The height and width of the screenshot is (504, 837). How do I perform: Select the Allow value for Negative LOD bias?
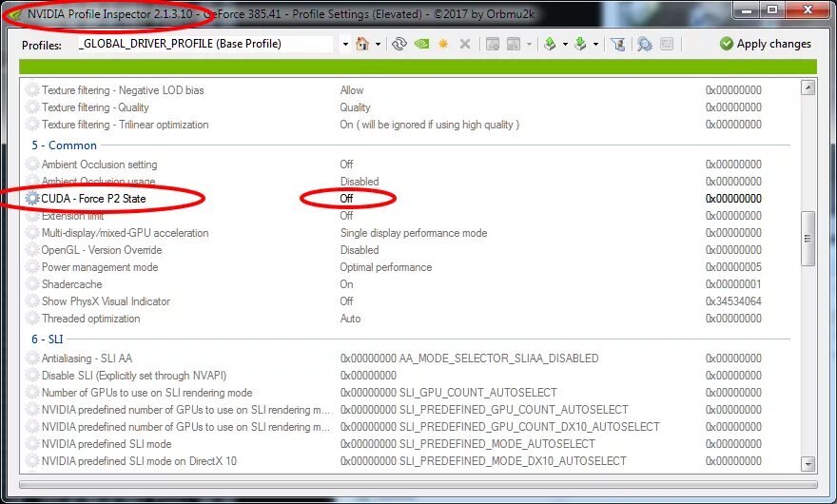[x=352, y=90]
